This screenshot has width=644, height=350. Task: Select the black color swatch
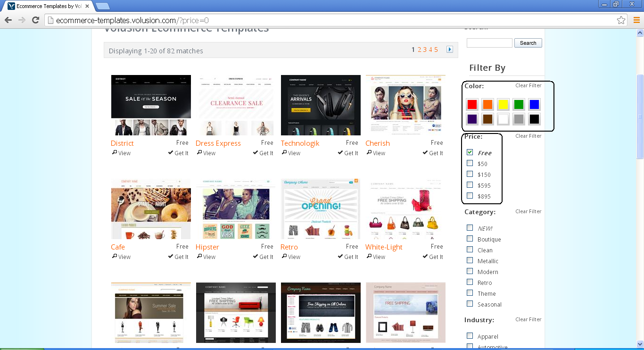534,119
